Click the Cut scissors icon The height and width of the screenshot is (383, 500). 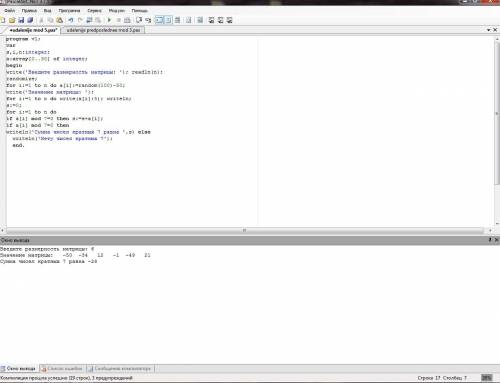[41, 20]
